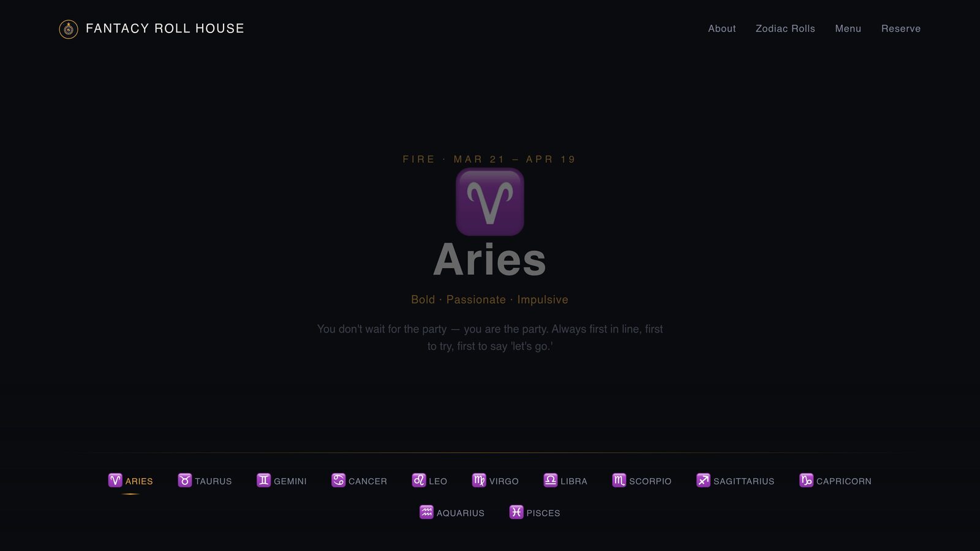Viewport: 980px width, 551px height.
Task: Choose the Sagittarius zodiac icon
Action: pos(703,481)
